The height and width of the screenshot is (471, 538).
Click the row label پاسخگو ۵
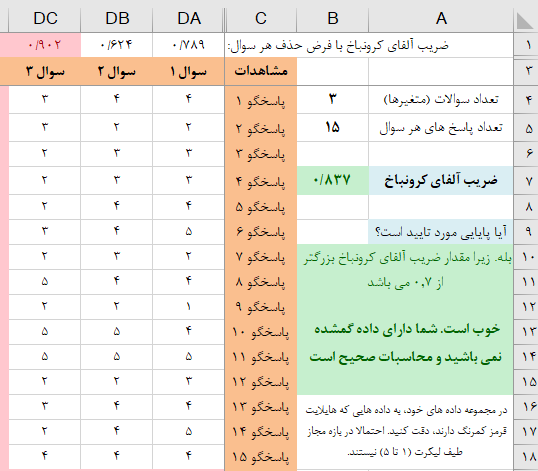pyautogui.click(x=261, y=207)
